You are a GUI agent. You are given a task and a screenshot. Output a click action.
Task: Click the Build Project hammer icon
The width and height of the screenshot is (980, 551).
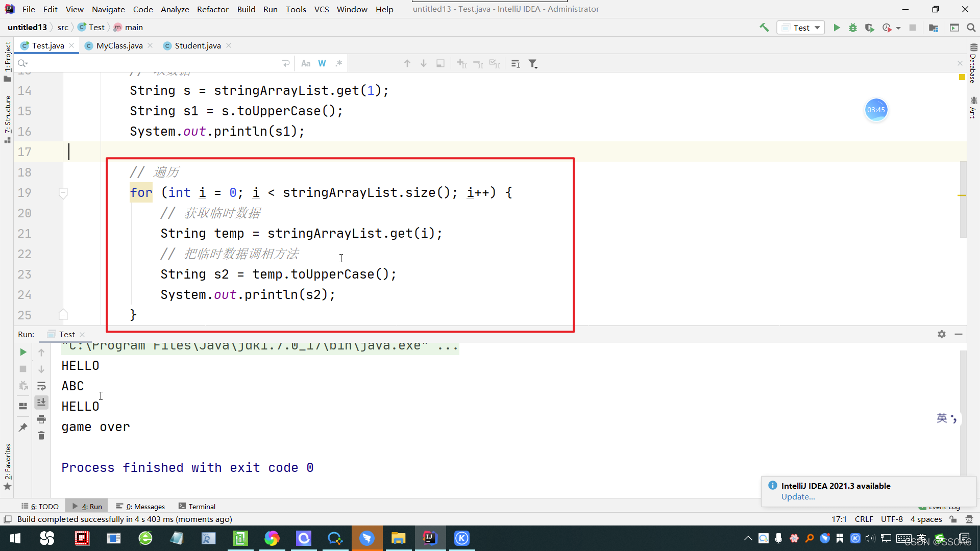point(764,28)
